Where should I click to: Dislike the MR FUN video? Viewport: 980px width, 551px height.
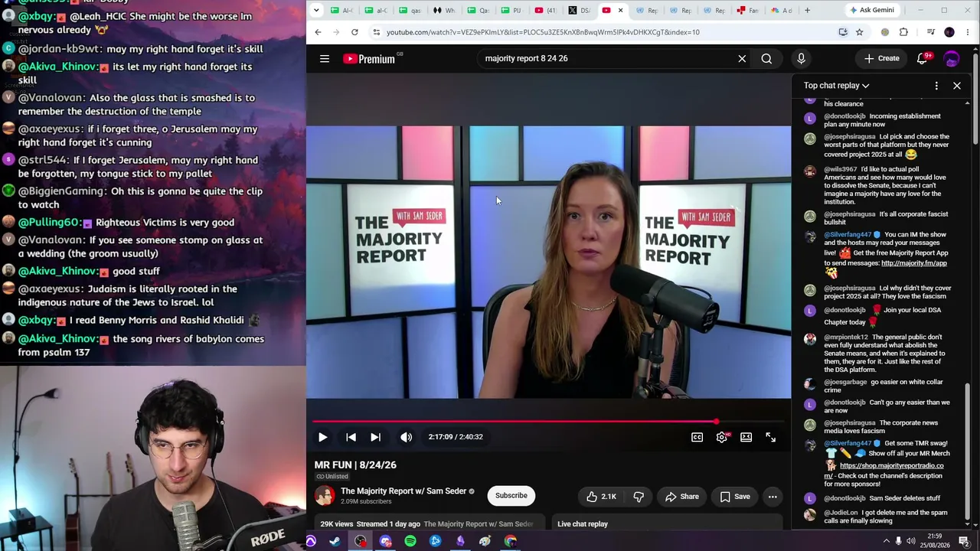(x=639, y=497)
